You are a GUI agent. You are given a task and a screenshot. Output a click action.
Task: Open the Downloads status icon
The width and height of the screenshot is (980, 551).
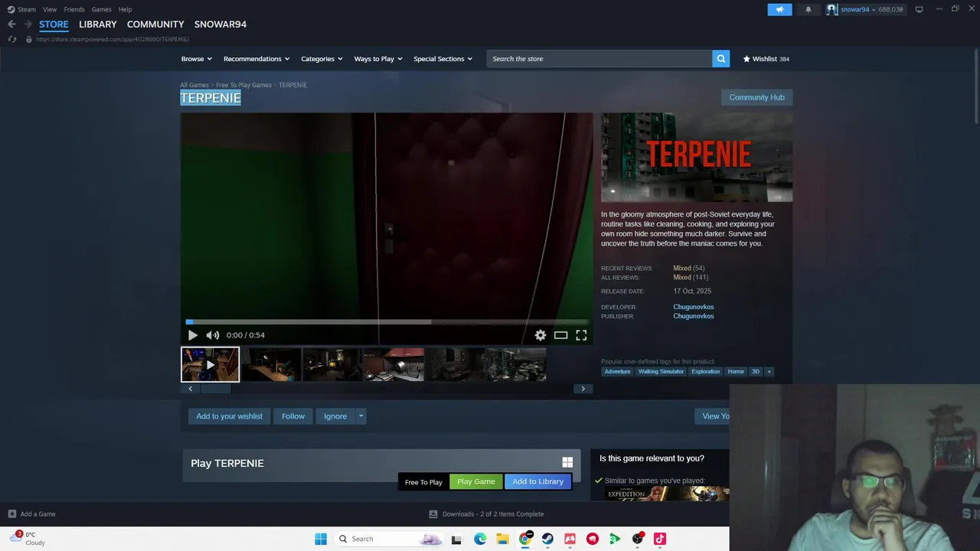[x=433, y=514]
